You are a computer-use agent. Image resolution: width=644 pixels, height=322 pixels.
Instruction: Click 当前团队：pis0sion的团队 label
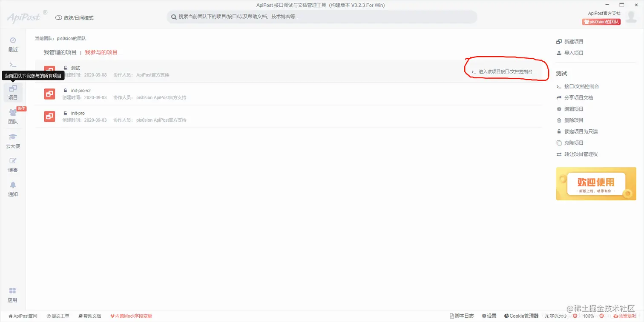60,39
